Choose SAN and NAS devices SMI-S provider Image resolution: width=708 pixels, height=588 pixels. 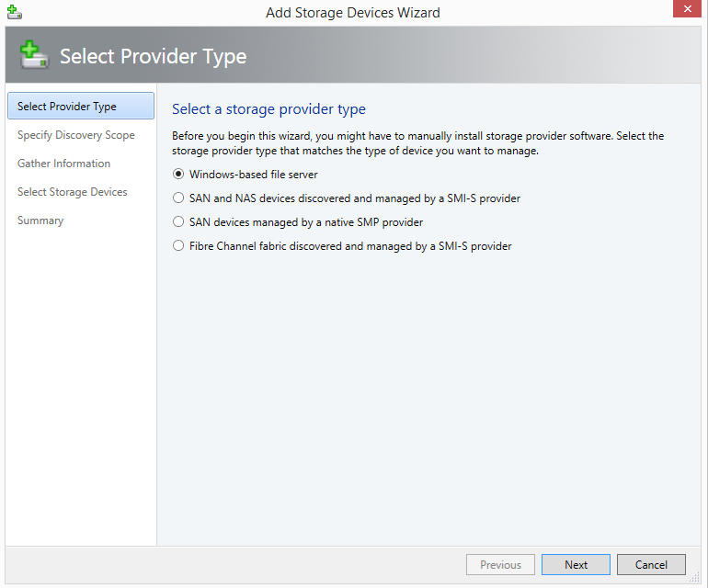[x=178, y=198]
